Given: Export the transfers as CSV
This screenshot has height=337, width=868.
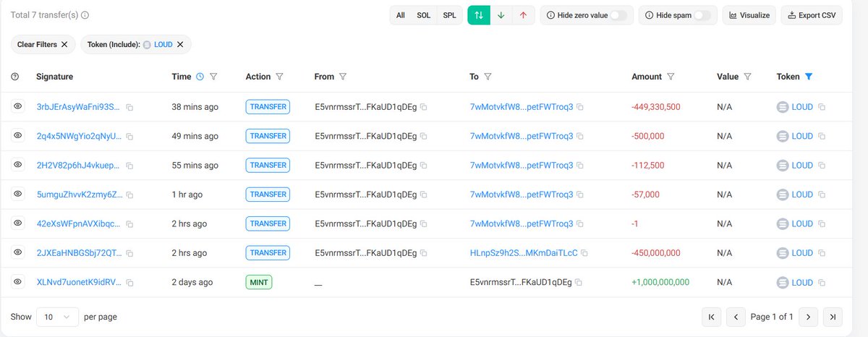Looking at the screenshot, I should point(812,15).
